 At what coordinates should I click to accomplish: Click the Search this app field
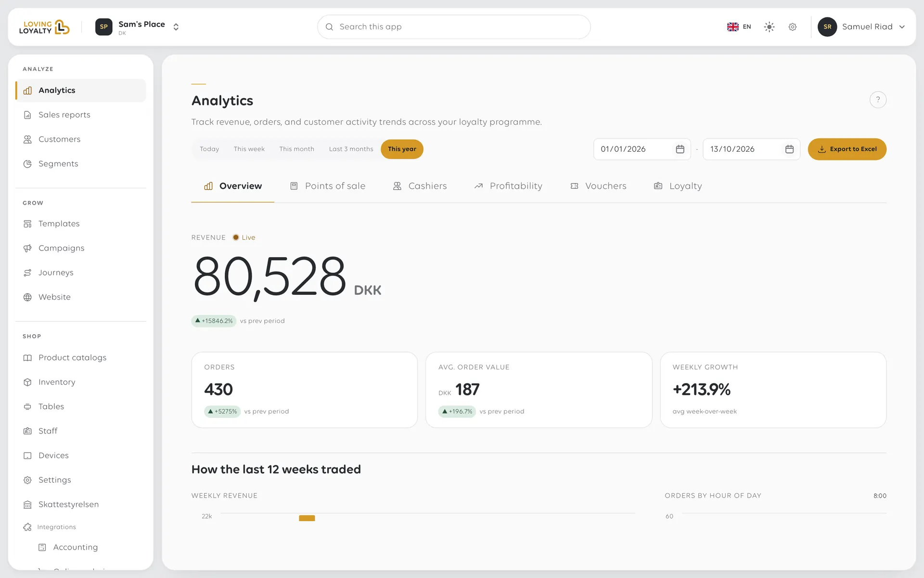click(x=454, y=27)
